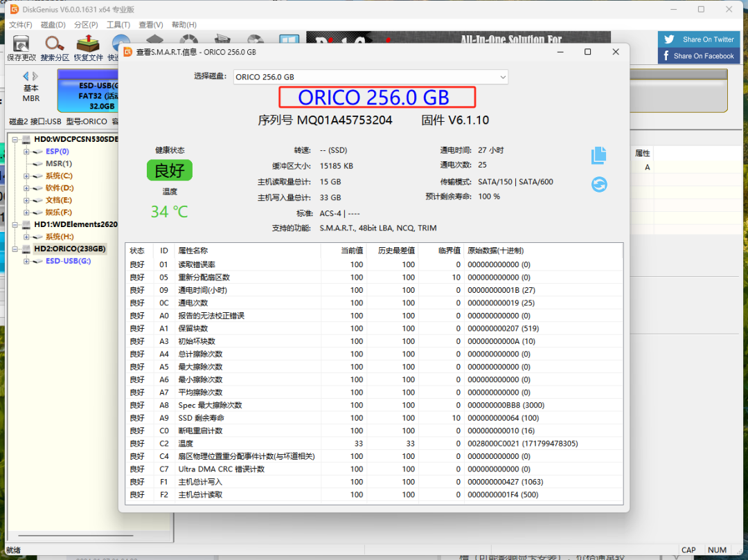The height and width of the screenshot is (560, 748).
Task: Click the horizontal scrollbar under the disk tree
Action: click(75, 536)
